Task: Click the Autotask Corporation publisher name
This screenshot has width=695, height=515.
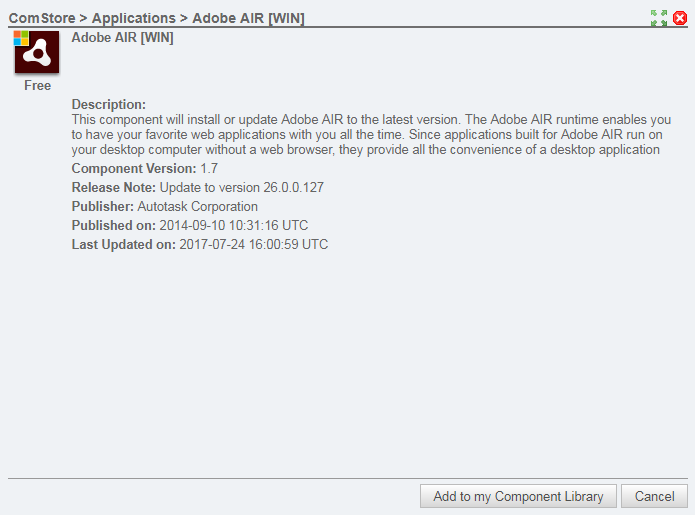Action: [x=198, y=207]
